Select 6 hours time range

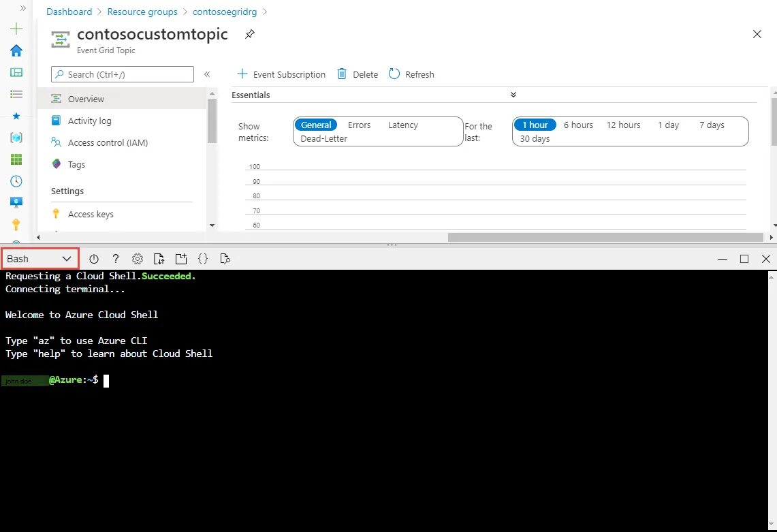[x=578, y=125]
